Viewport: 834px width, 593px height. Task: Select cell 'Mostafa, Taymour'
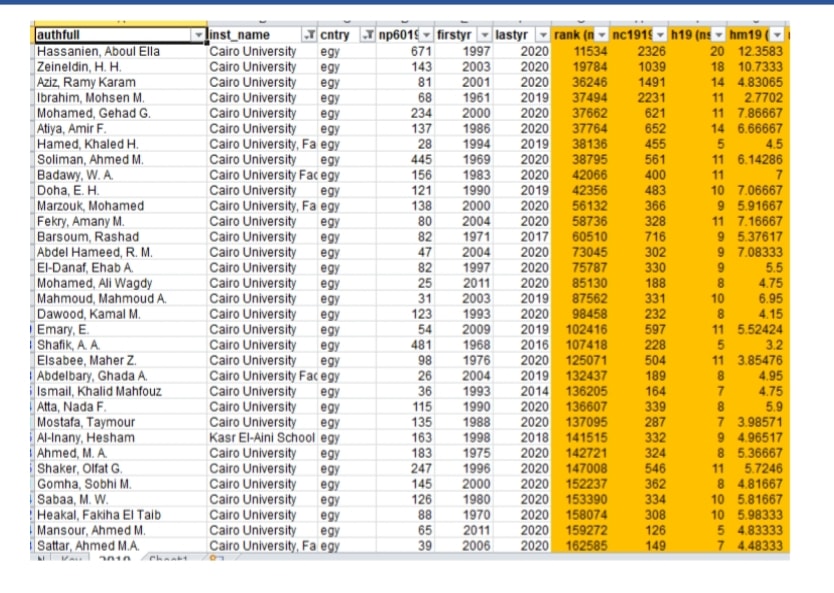pyautogui.click(x=120, y=422)
